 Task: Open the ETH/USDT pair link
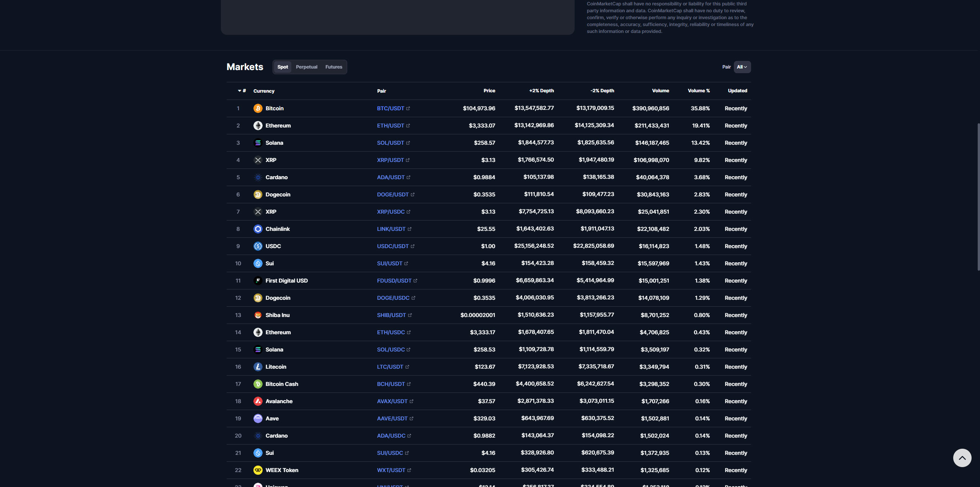coord(390,126)
